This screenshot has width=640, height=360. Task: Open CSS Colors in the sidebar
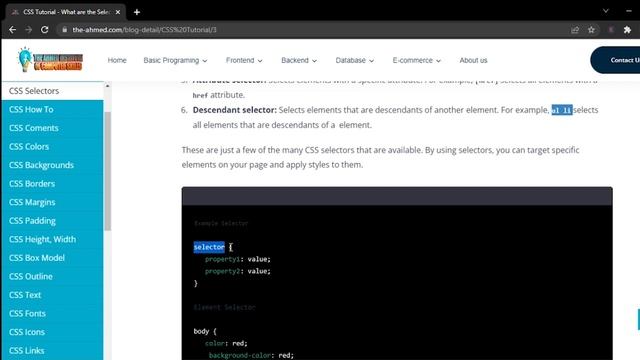tap(52, 147)
